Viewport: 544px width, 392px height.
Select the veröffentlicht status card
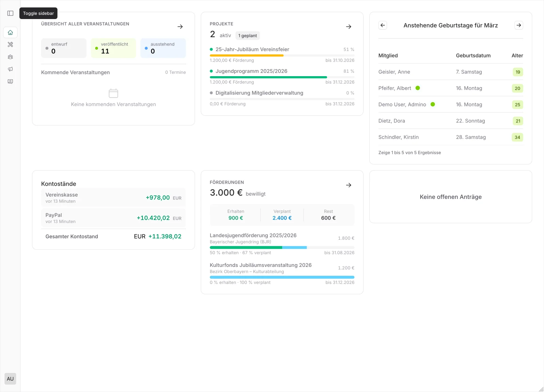click(x=114, y=48)
